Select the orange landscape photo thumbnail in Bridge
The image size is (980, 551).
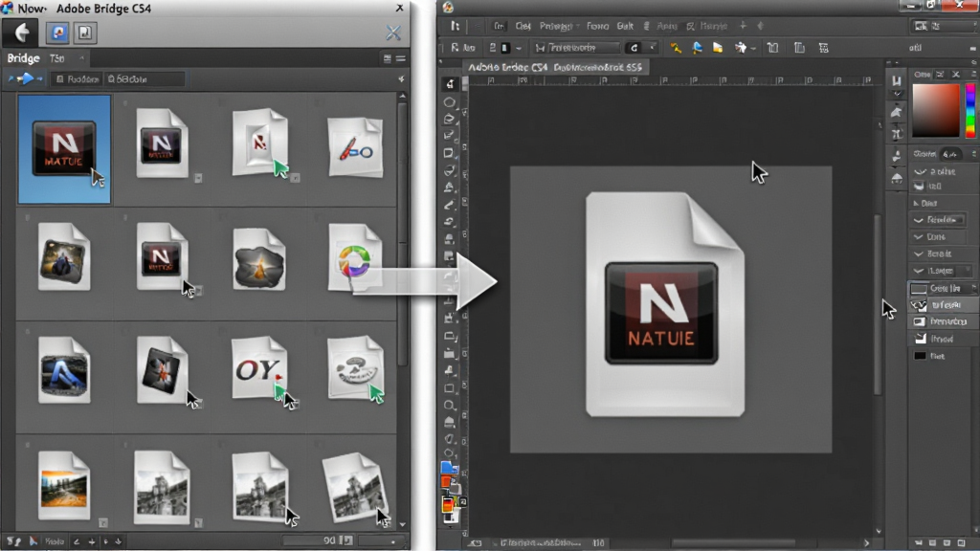[x=63, y=486]
